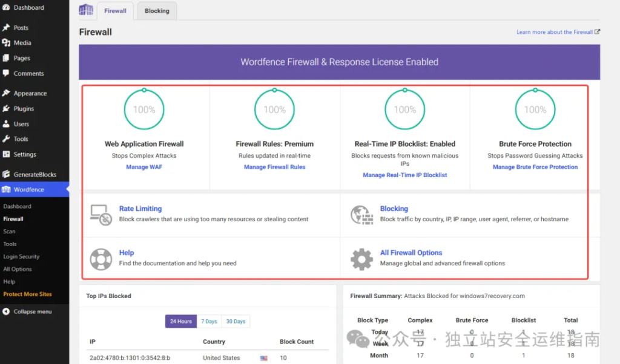This screenshot has width=620, height=364.
Task: Open the Help documentation link
Action: pos(127,253)
